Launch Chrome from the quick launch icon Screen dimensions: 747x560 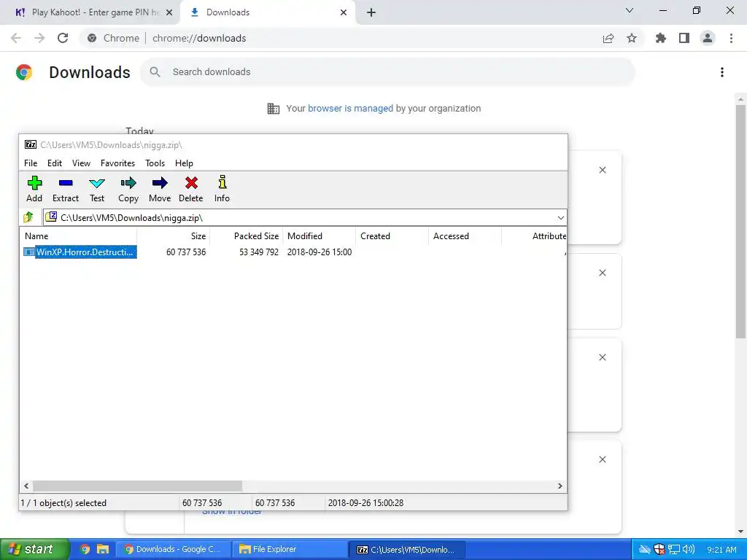point(85,549)
